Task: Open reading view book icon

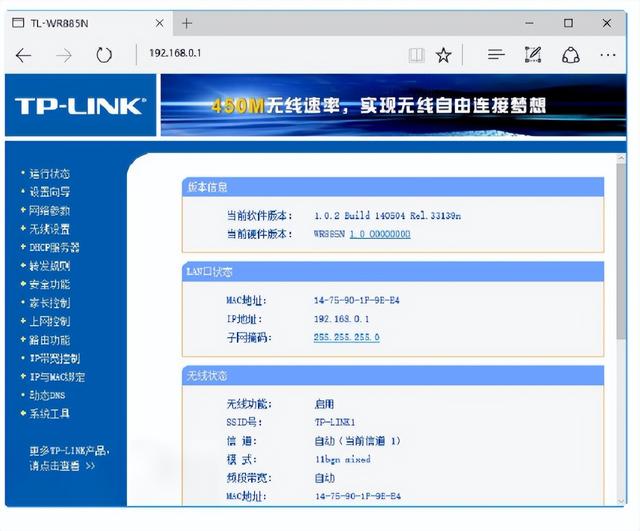Action: pos(416,55)
